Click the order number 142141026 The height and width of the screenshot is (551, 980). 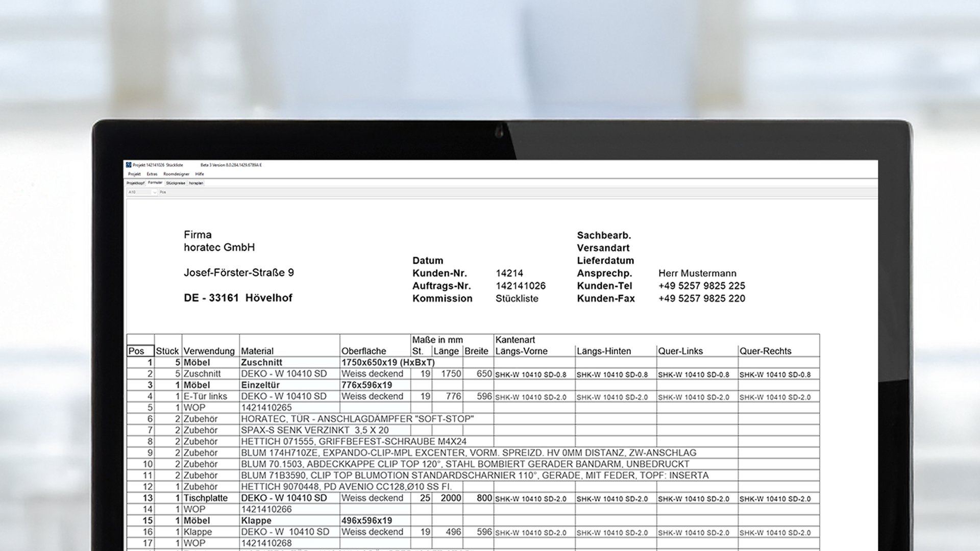coord(521,286)
